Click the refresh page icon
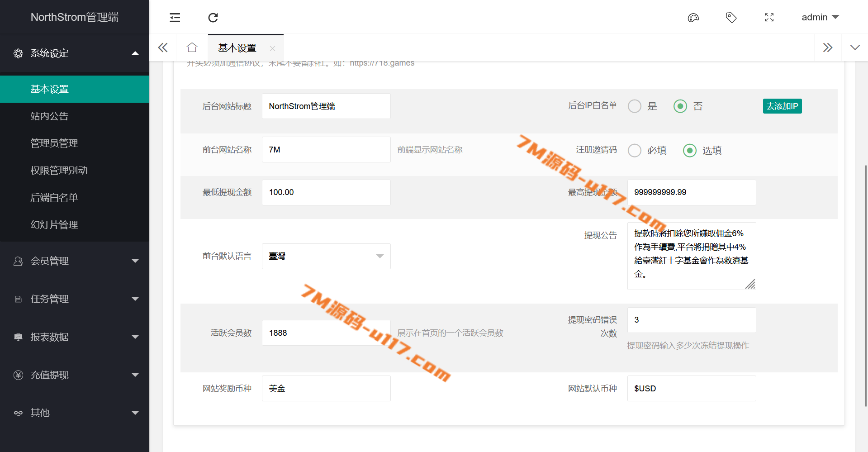This screenshot has height=452, width=868. [x=213, y=18]
